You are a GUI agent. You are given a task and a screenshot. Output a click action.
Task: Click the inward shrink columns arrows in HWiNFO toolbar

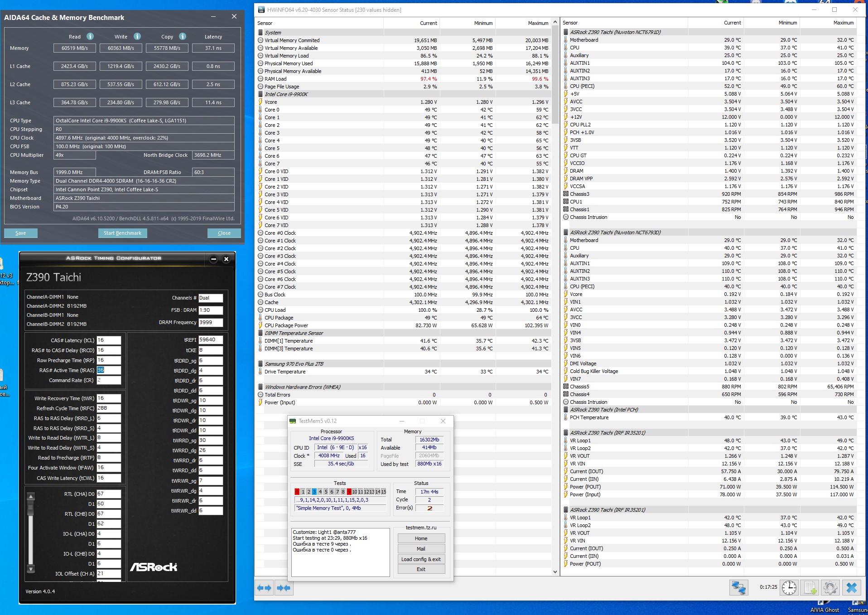coord(284,588)
